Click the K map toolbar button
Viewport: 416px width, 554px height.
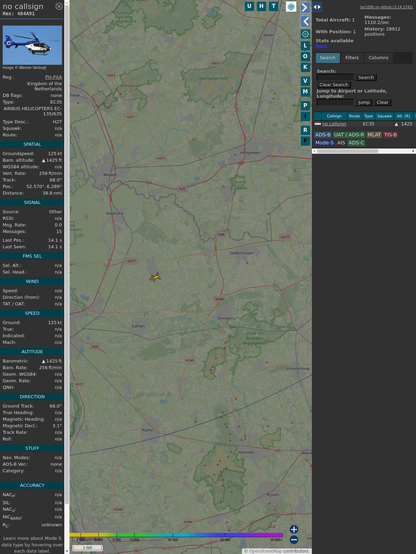click(305, 67)
